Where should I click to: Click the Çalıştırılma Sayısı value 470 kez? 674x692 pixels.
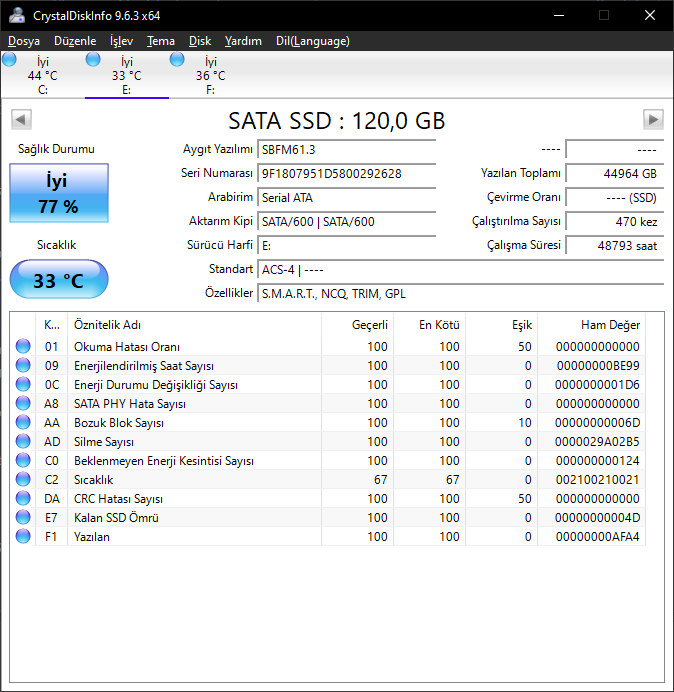pos(614,221)
